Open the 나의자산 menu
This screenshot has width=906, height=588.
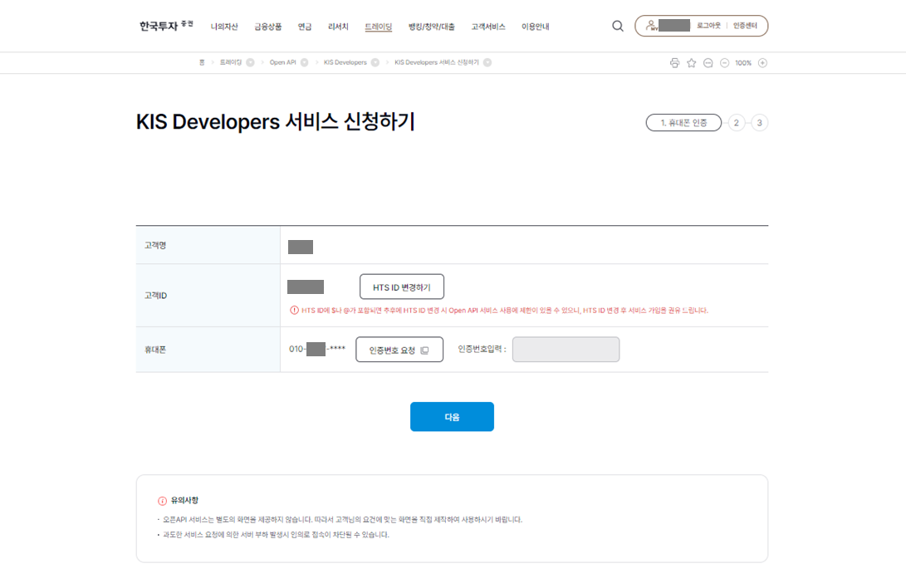(x=224, y=27)
